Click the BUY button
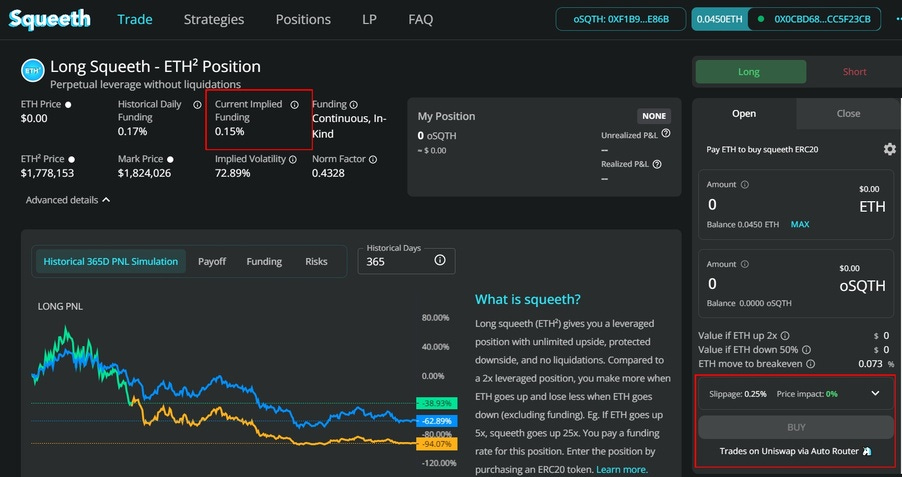 coord(796,428)
